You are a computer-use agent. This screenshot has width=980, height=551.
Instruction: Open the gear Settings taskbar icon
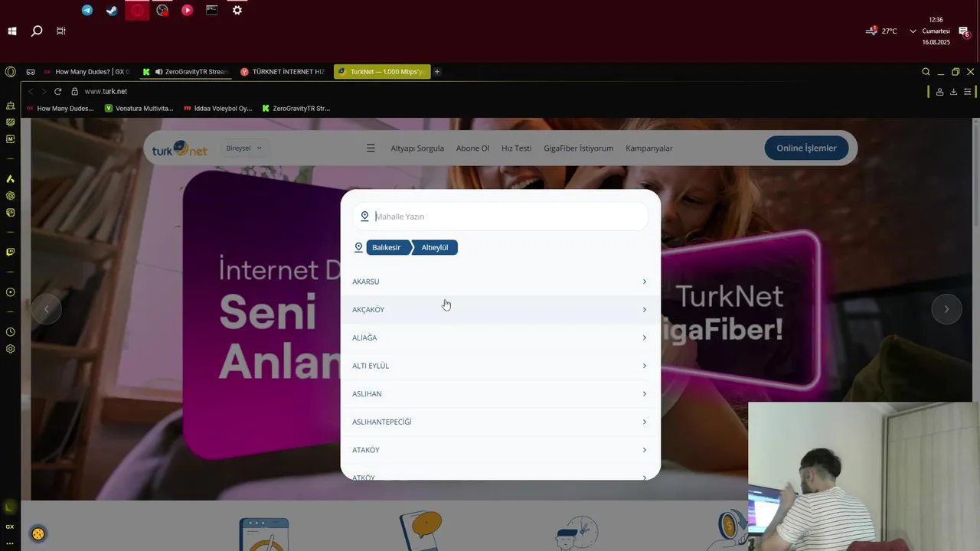[x=237, y=10]
